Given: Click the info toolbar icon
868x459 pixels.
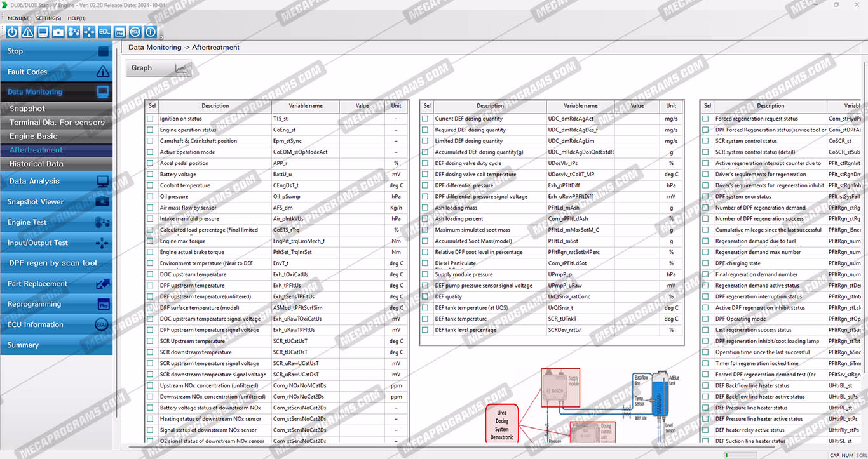Looking at the screenshot, I should (x=151, y=32).
